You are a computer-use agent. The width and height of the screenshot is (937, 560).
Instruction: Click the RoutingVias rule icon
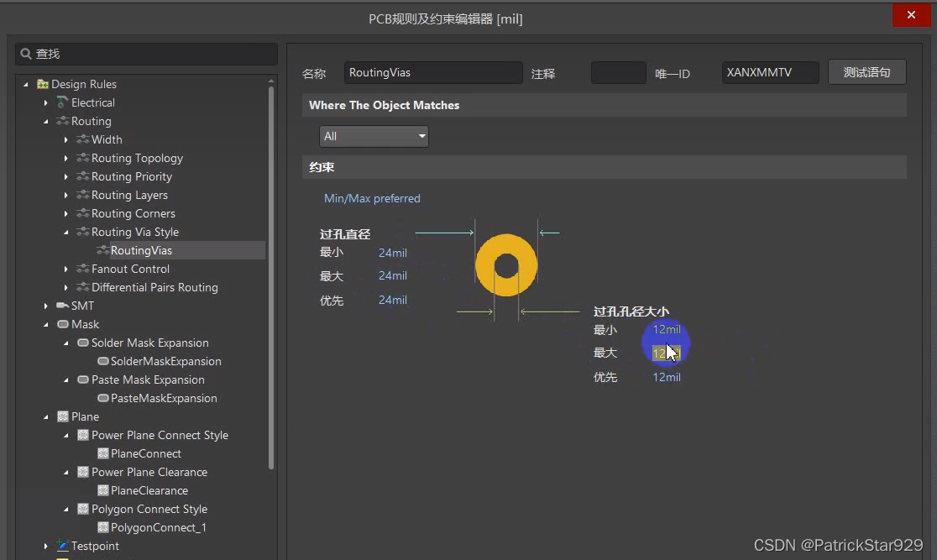102,250
